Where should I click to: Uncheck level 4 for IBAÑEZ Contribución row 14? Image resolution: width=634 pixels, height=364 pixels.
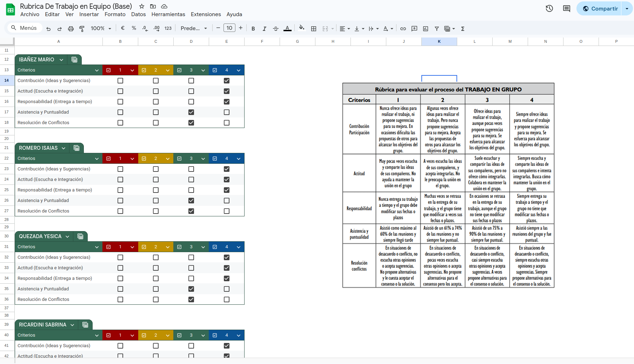tap(227, 81)
